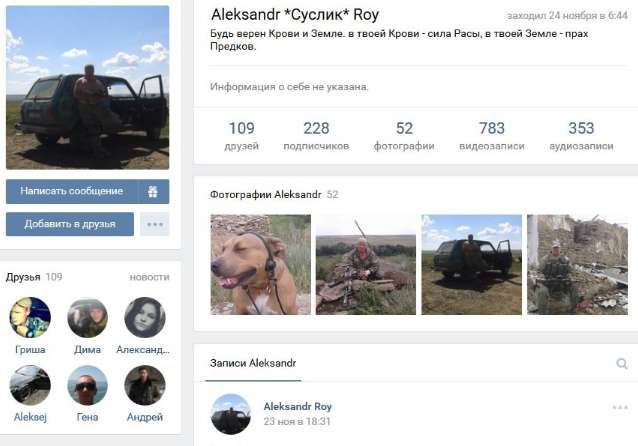The image size is (638, 446).
Task: Click the Aleksandr Roy post author name
Action: coord(297,407)
